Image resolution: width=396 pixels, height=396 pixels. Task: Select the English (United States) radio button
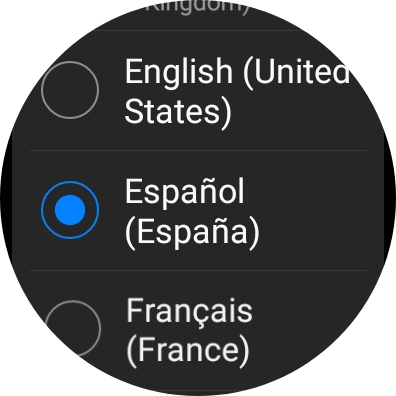click(x=70, y=90)
